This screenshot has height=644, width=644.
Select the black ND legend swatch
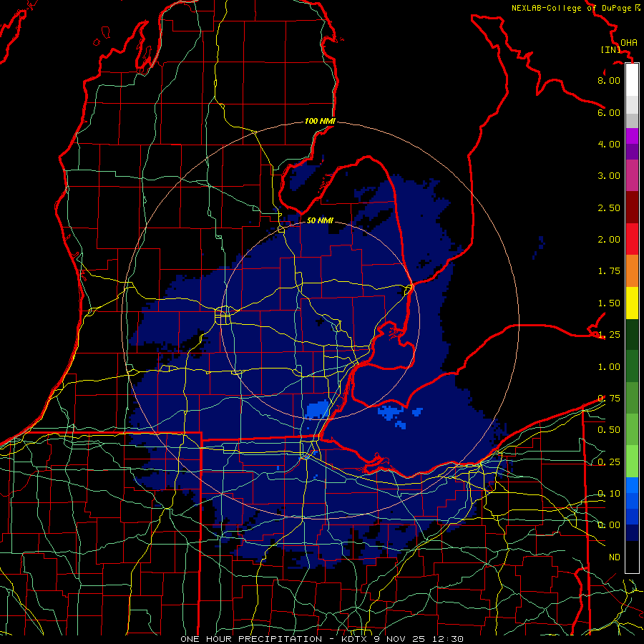632,557
